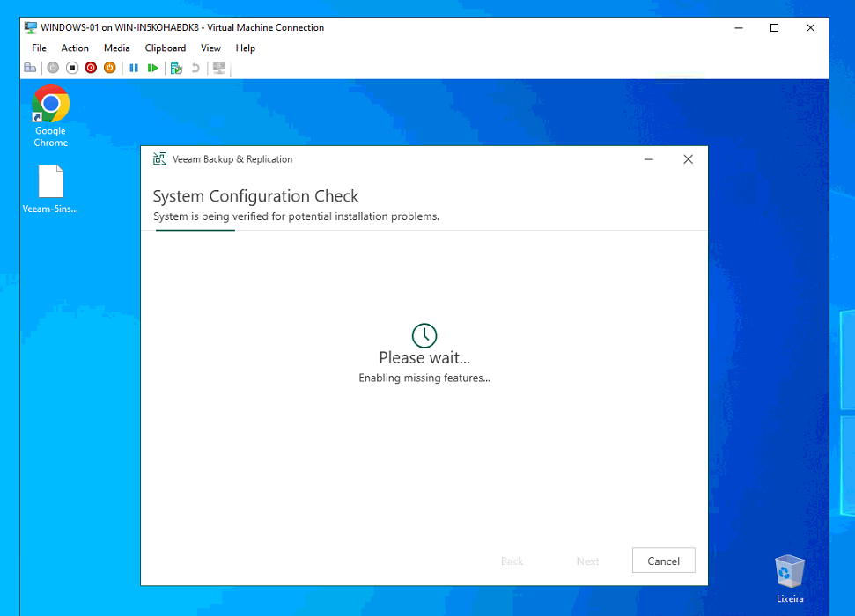
Task: Send Ctrl+Alt+Delete via toolbar icon
Action: click(x=30, y=68)
